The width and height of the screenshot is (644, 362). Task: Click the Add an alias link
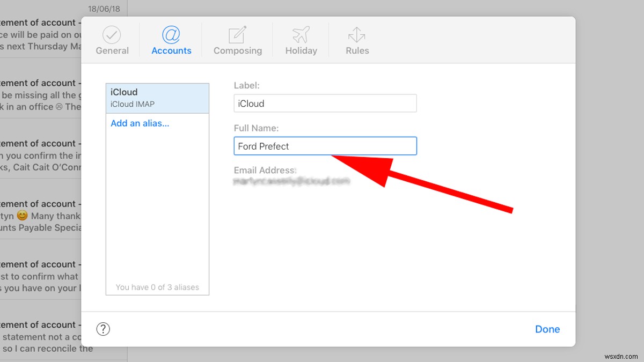(140, 123)
